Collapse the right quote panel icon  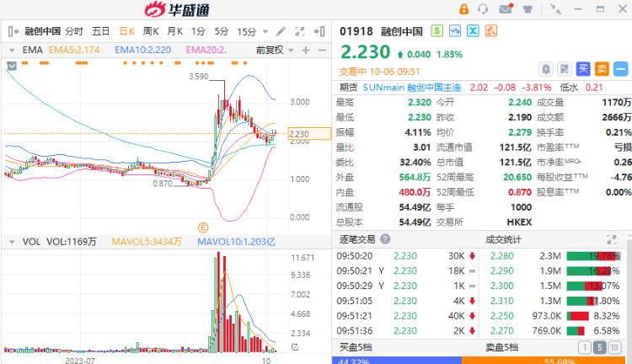point(319,31)
